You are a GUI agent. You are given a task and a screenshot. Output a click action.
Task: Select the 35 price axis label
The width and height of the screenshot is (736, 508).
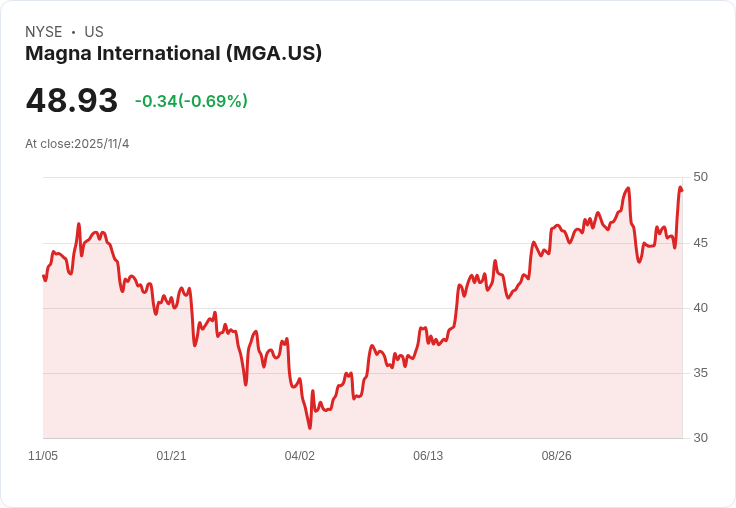pyautogui.click(x=700, y=373)
